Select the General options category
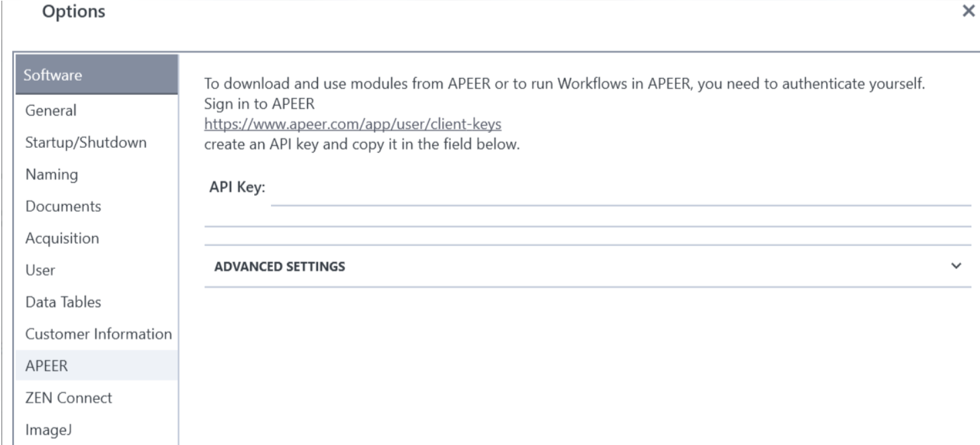 pos(50,110)
